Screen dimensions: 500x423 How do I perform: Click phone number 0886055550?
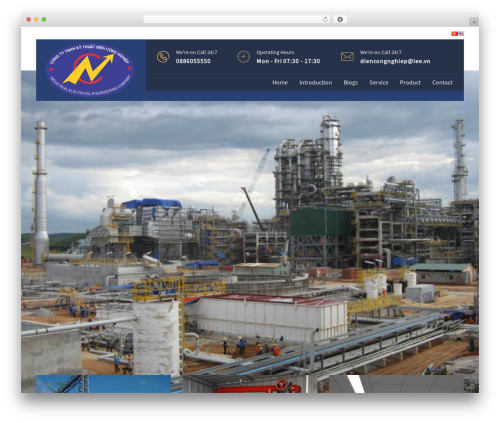pyautogui.click(x=193, y=61)
